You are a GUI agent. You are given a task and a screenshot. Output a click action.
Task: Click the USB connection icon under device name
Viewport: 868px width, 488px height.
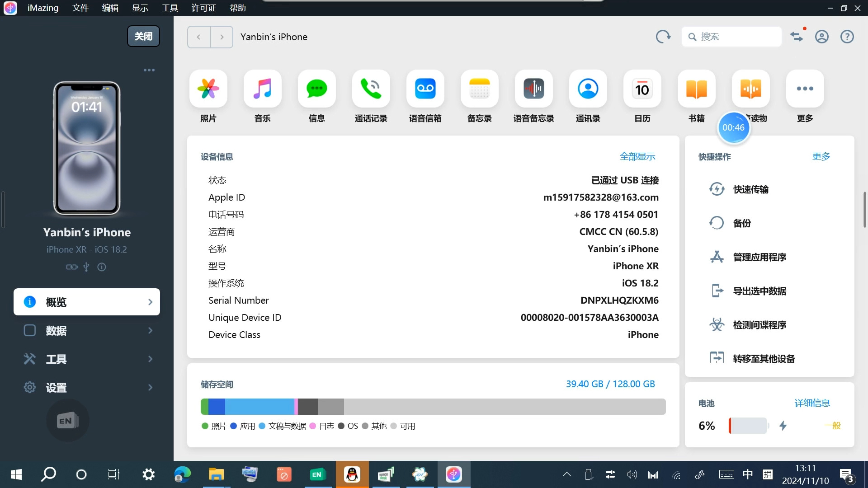[x=86, y=267]
